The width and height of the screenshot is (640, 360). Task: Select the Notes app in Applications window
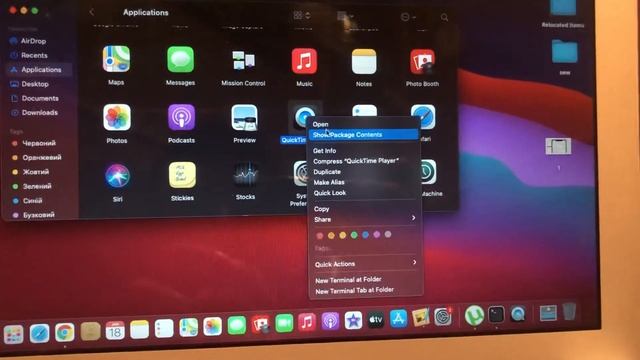pyautogui.click(x=364, y=62)
